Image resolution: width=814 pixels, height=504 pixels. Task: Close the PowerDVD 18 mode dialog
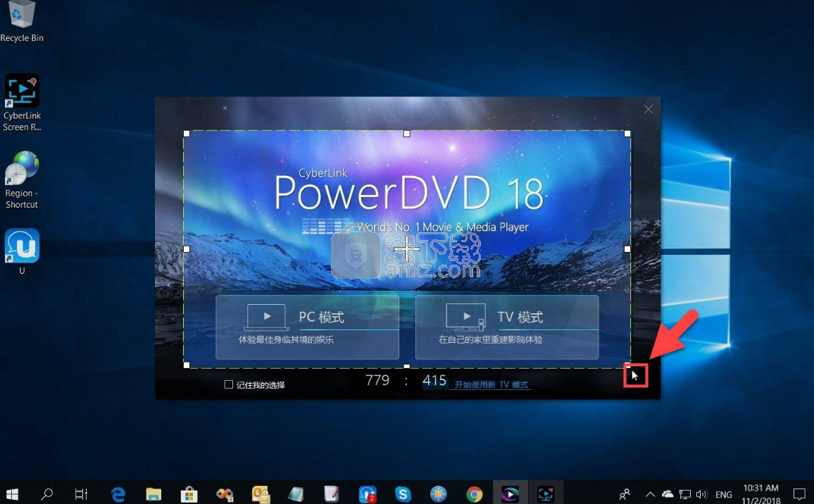(648, 109)
